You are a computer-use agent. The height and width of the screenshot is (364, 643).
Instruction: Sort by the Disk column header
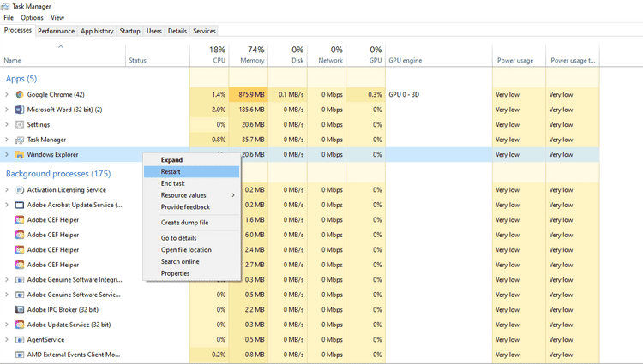pyautogui.click(x=287, y=56)
